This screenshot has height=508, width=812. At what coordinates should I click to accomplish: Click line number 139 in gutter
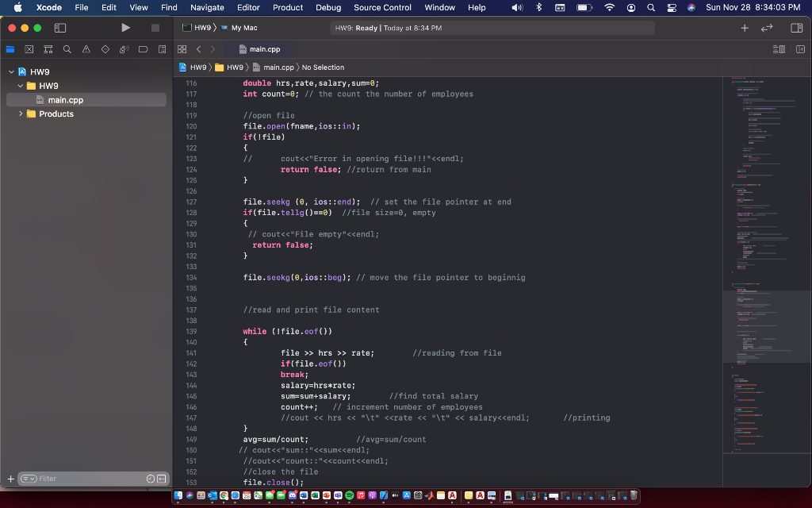tap(191, 331)
